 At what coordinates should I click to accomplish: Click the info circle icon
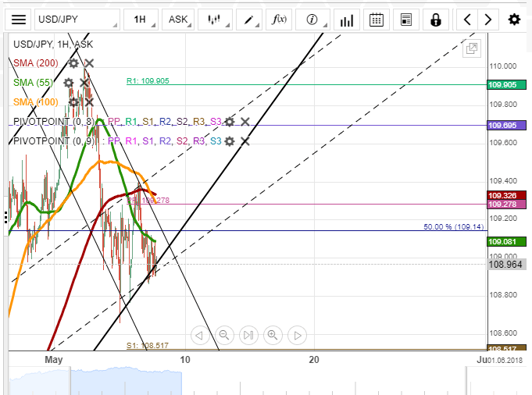pos(312,20)
